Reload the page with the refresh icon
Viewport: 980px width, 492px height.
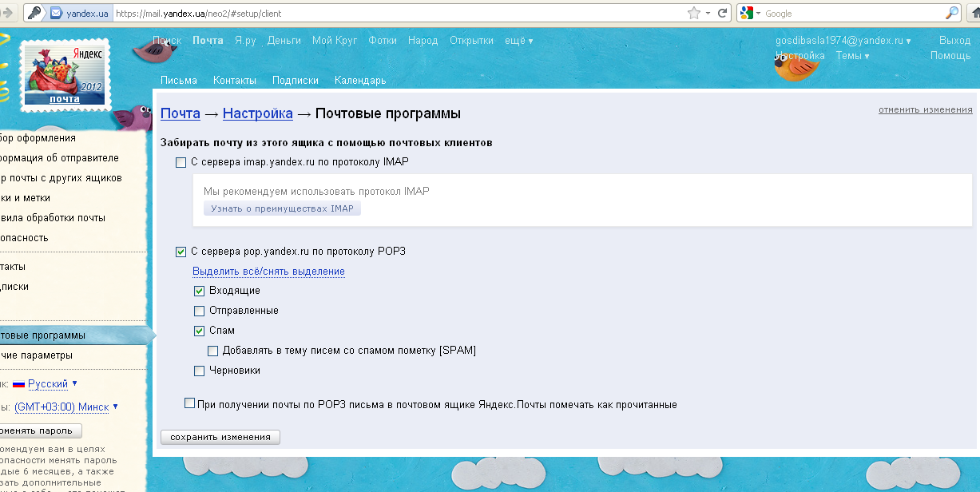click(722, 13)
